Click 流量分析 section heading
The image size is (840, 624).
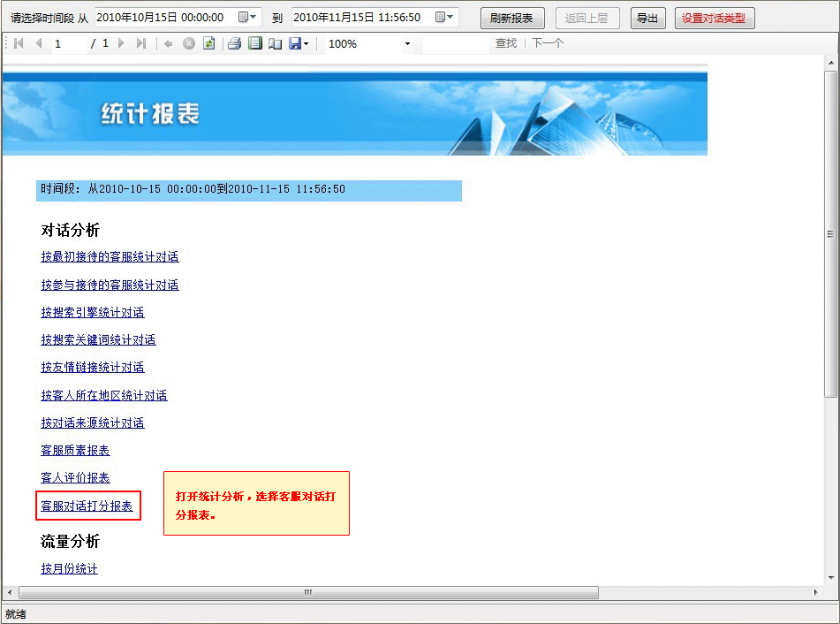coord(70,542)
